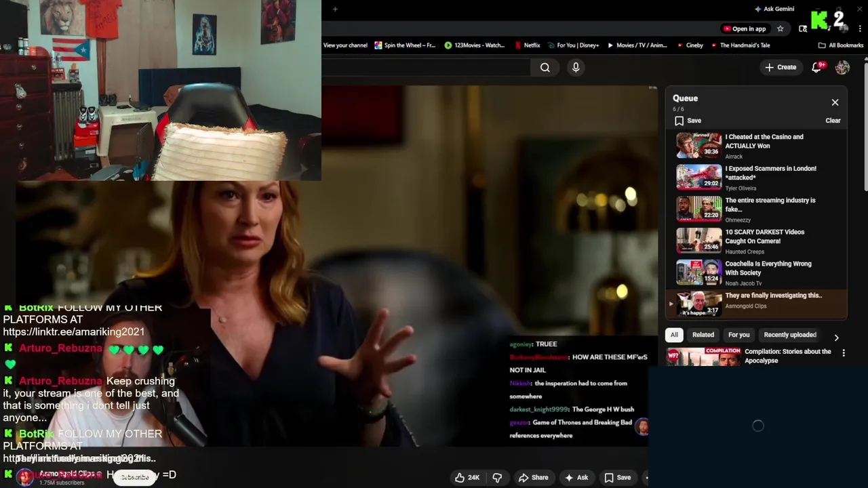Image resolution: width=868 pixels, height=488 pixels.
Task: Click the YouTube search magnifier button
Action: pos(545,67)
